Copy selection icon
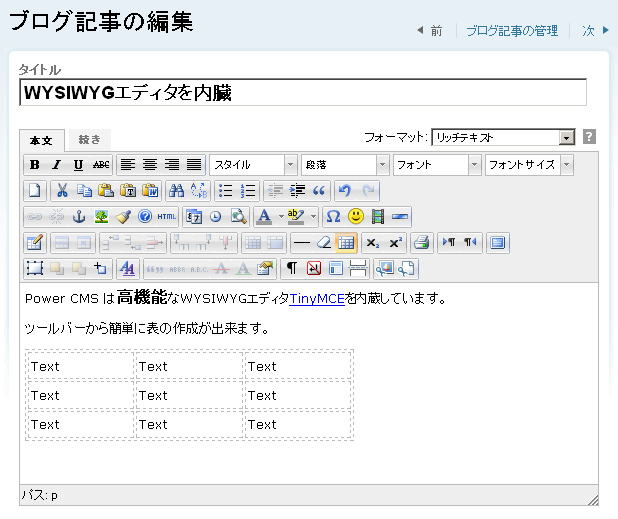The width and height of the screenshot is (618, 519). [x=84, y=191]
